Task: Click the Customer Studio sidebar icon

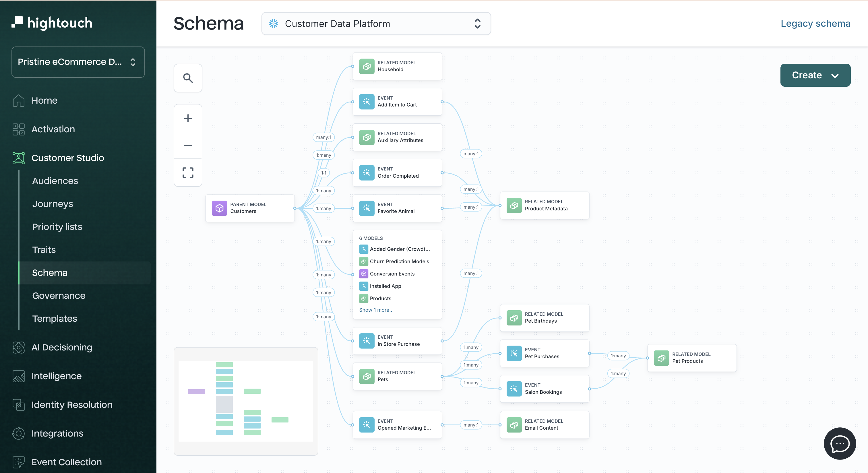Action: click(x=19, y=158)
